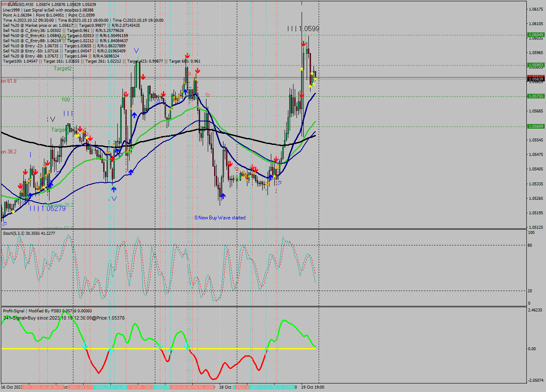546x392 pixels.
Task: Click the black 'V' wave label left of 'I I I'
Action: 52,119
